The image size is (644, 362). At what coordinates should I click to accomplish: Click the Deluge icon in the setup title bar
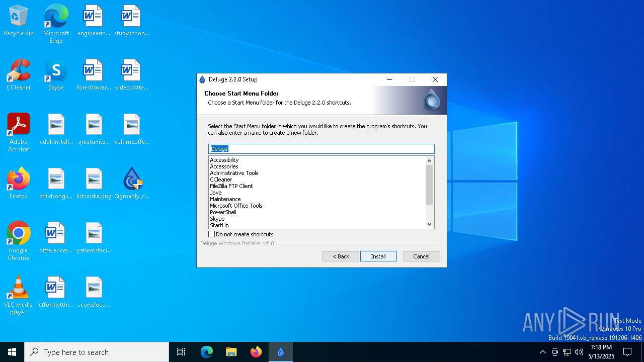coord(202,79)
